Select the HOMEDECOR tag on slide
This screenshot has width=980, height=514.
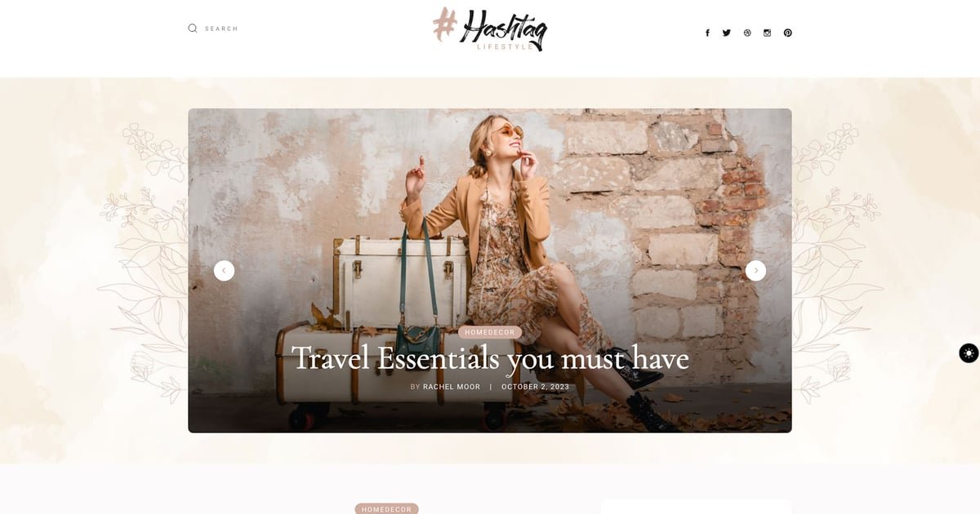490,332
